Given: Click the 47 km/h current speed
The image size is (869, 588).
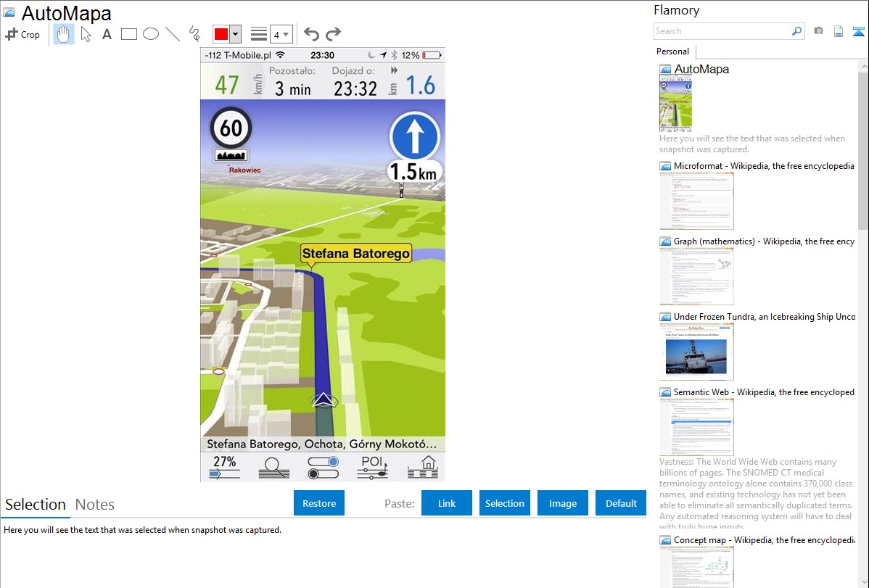Looking at the screenshot, I should pyautogui.click(x=226, y=86).
